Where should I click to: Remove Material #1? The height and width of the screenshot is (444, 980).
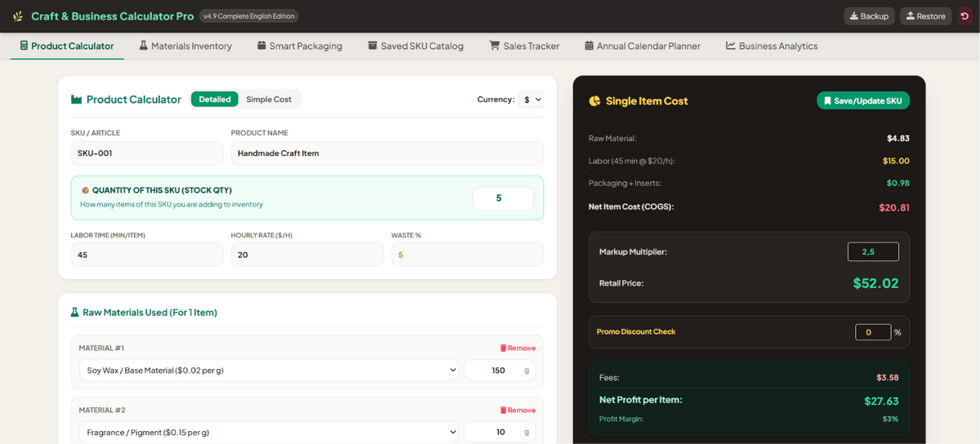click(518, 349)
